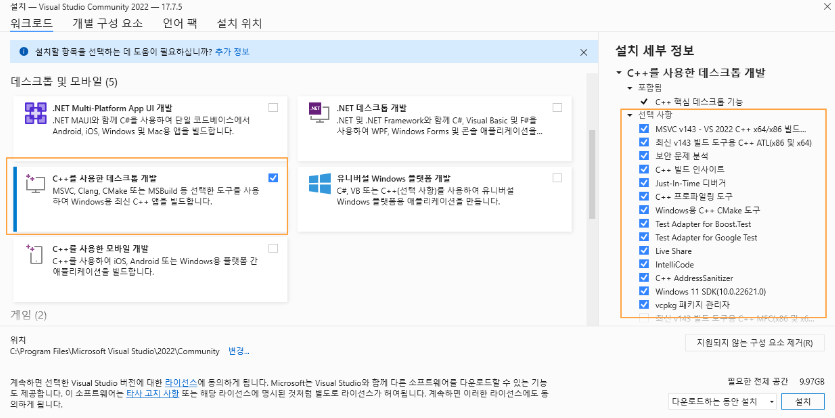The height and width of the screenshot is (418, 835).
Task: Uncheck the Live Share option
Action: pyautogui.click(x=644, y=251)
